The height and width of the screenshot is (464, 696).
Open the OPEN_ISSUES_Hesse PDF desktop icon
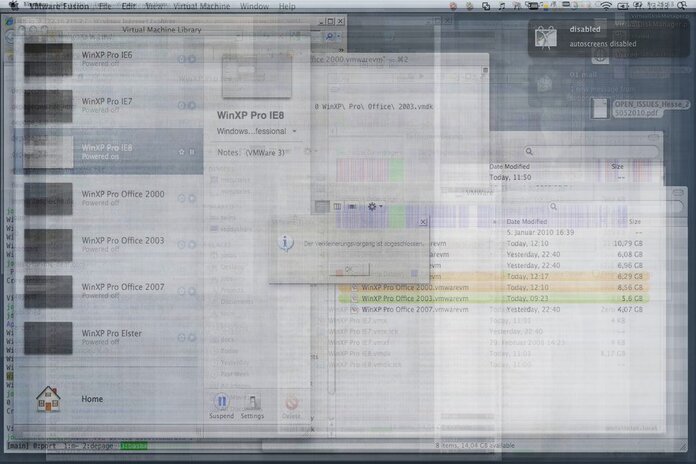[x=600, y=108]
